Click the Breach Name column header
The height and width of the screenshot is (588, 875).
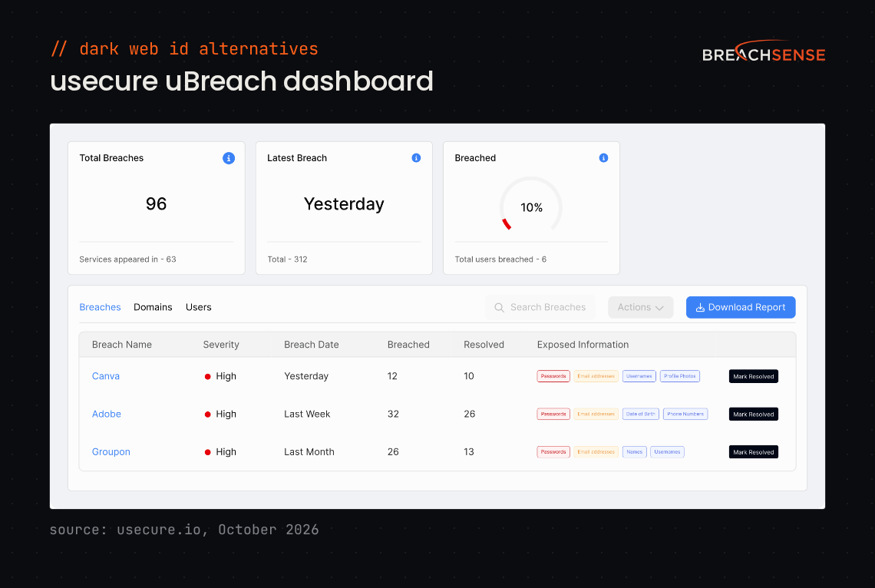[121, 345]
